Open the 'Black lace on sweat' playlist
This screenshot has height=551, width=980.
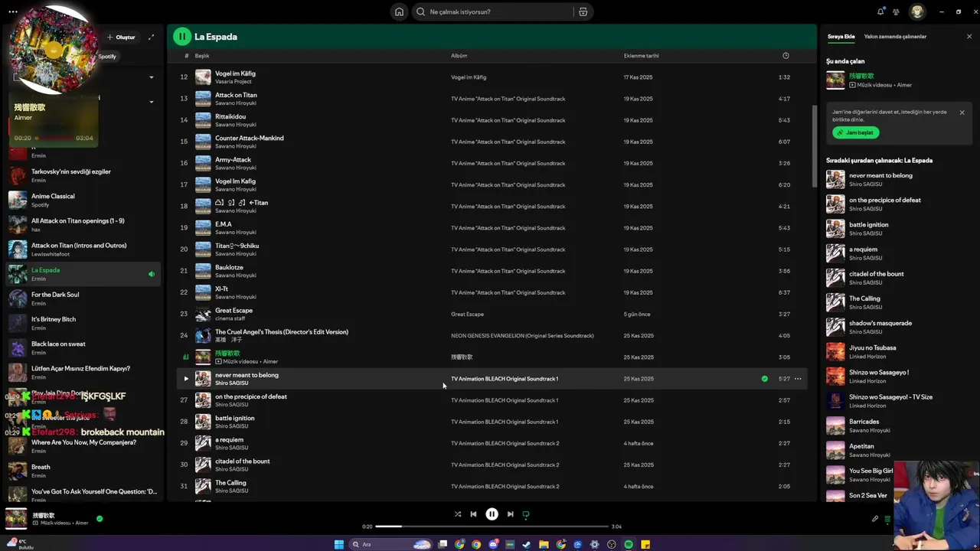click(83, 347)
